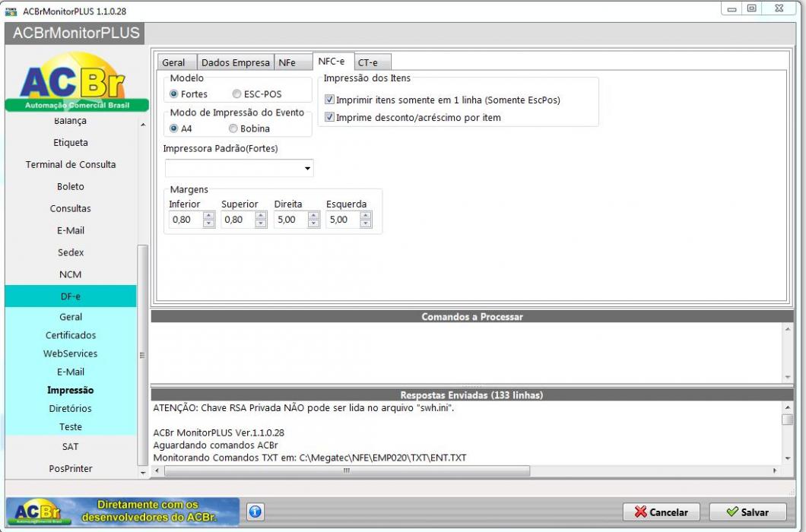Click the 'Monitorando Comandos TXT em' log line
Screen dimensions: 806x532
[309, 458]
